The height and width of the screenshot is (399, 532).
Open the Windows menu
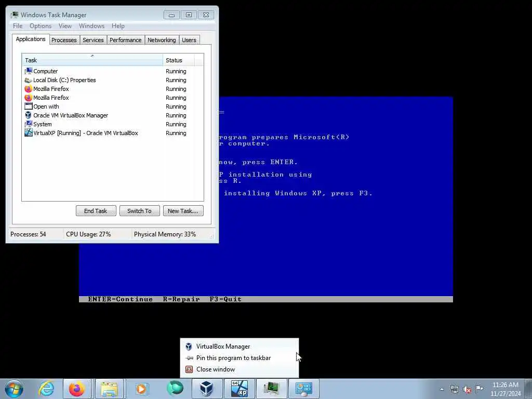[91, 26]
